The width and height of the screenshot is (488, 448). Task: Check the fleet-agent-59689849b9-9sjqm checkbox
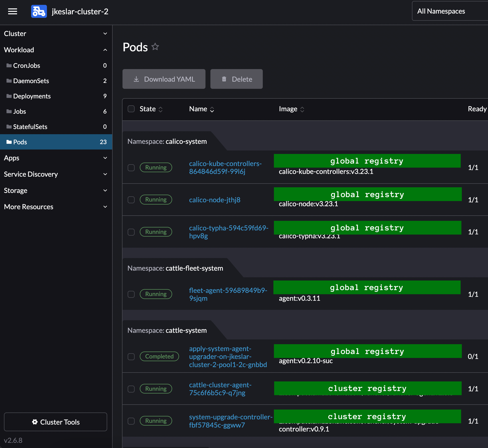coord(131,294)
